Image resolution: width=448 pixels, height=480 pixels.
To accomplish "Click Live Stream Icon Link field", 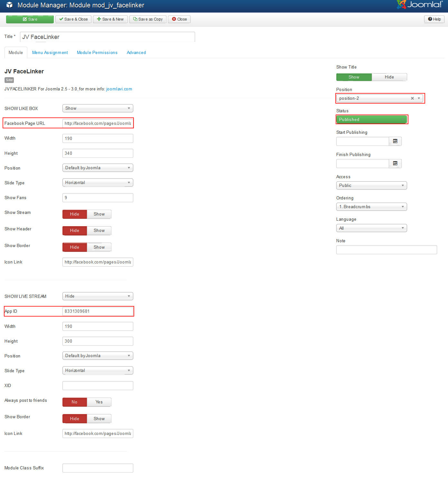I will (x=98, y=434).
